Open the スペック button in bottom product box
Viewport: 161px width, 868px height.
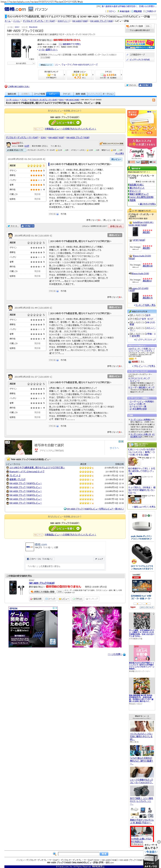[50, 599]
